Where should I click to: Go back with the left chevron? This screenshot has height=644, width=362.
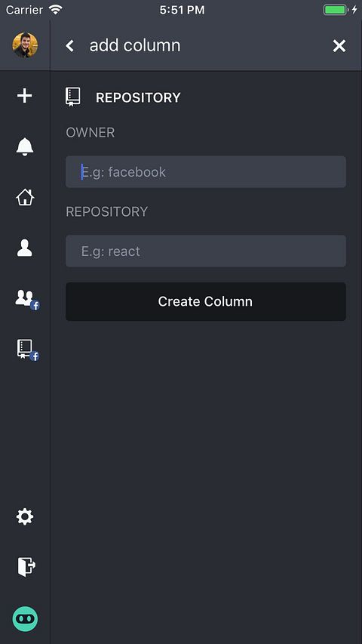click(70, 45)
